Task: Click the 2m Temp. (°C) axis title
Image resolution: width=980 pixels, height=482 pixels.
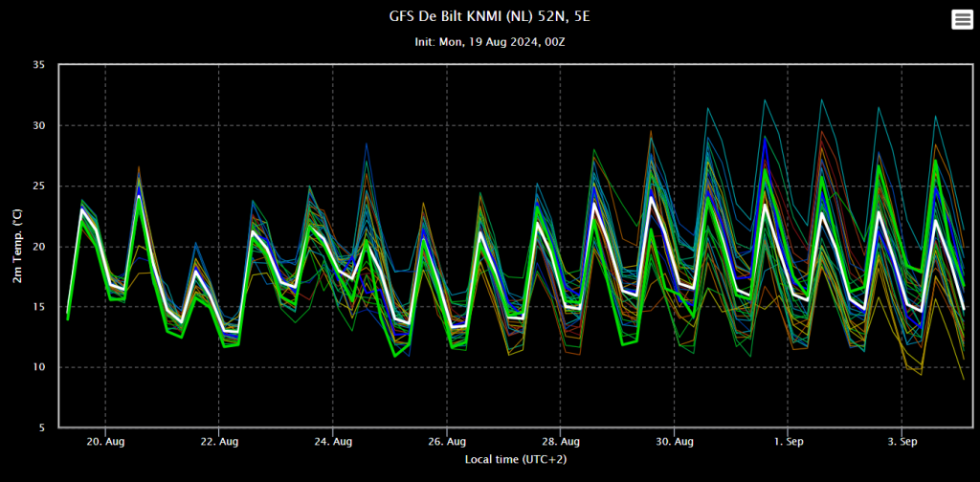Action: pos(18,246)
